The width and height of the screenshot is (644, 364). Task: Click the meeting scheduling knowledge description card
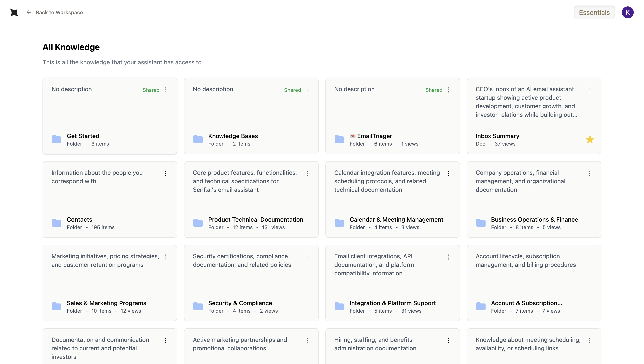point(528,344)
